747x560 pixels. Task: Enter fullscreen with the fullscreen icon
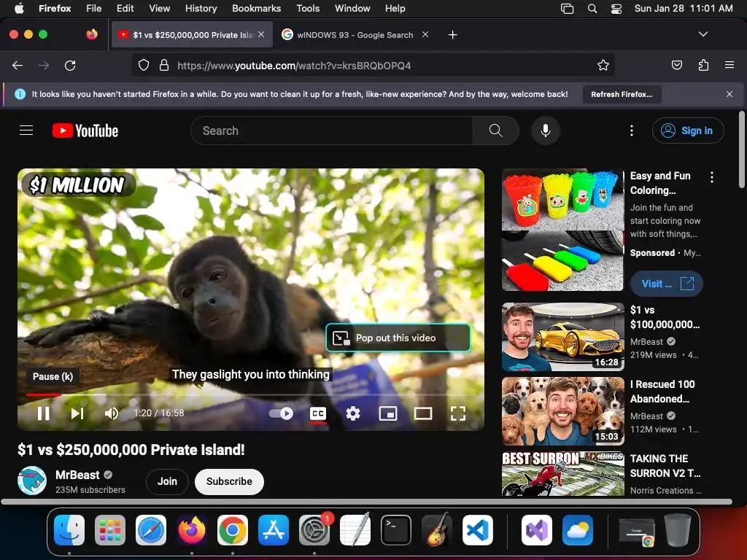click(458, 413)
